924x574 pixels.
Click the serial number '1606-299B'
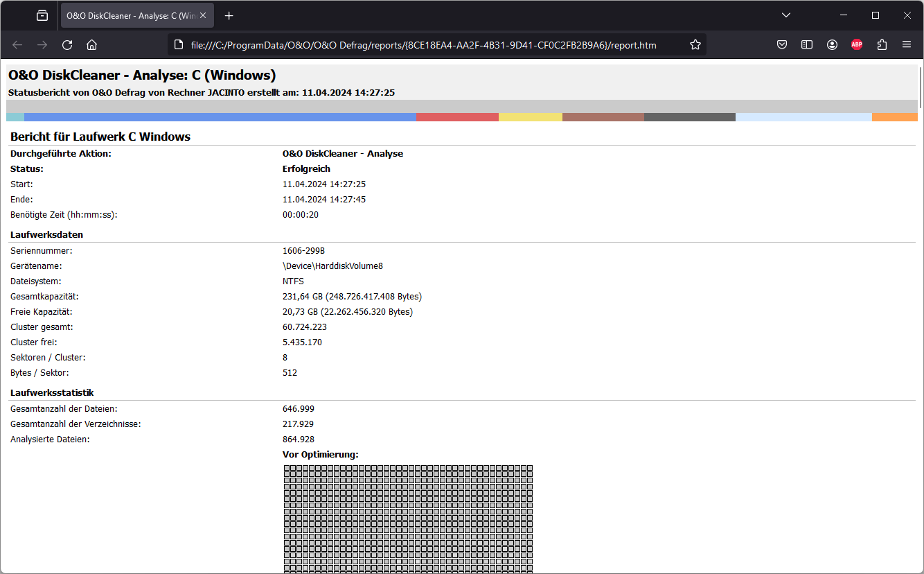point(304,250)
